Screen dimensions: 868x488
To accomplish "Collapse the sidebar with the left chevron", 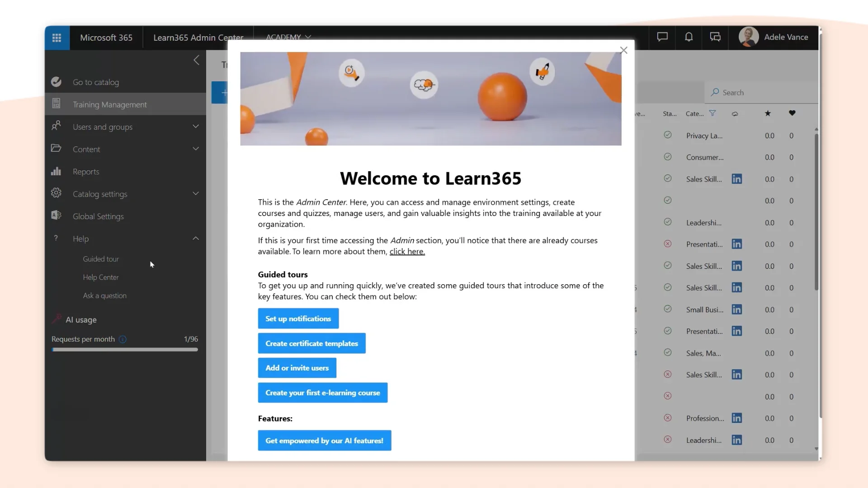I will tap(196, 60).
